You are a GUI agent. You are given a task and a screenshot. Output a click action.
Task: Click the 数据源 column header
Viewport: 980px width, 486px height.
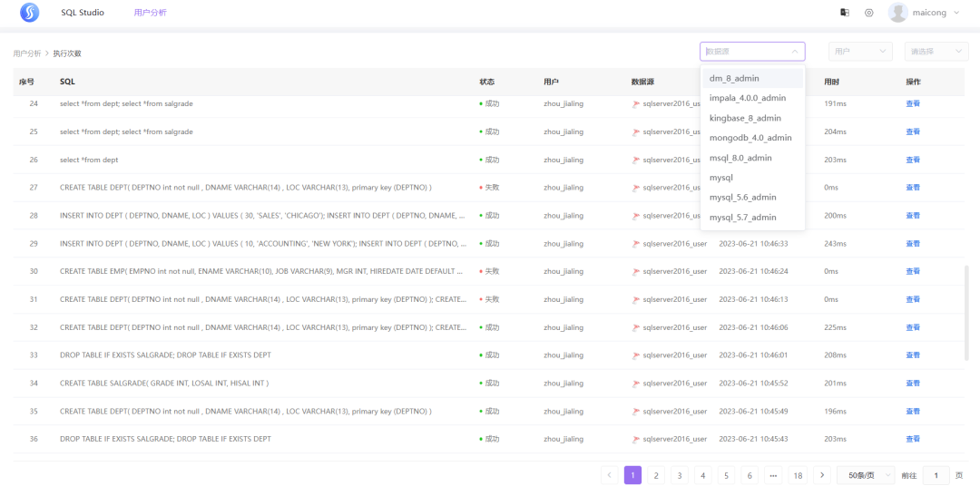[x=642, y=82]
